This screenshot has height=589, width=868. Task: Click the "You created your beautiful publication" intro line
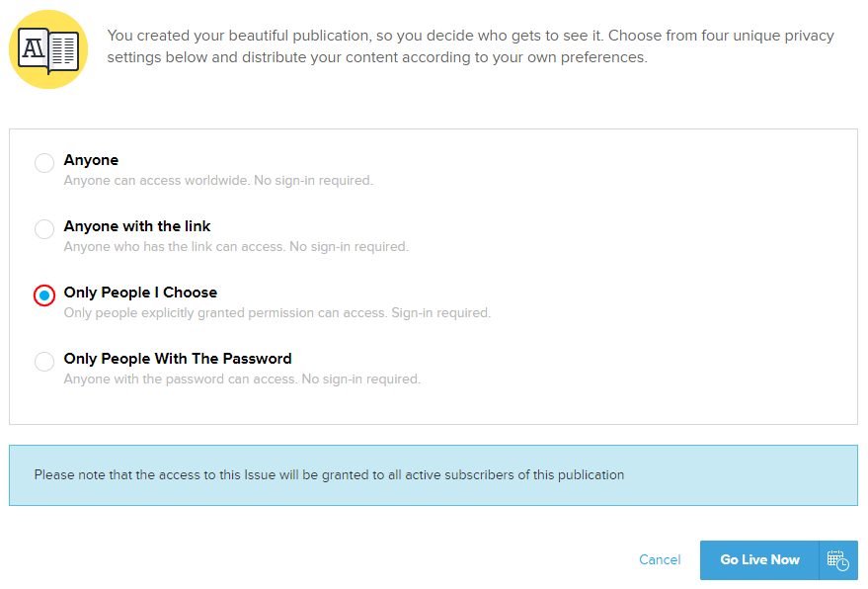[470, 36]
